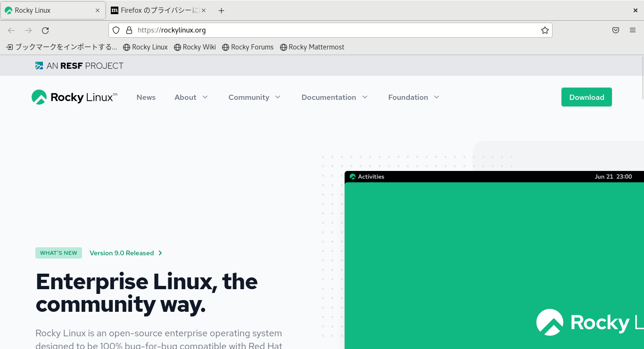Click globe icon of Rocky Forums bookmark

[225, 47]
